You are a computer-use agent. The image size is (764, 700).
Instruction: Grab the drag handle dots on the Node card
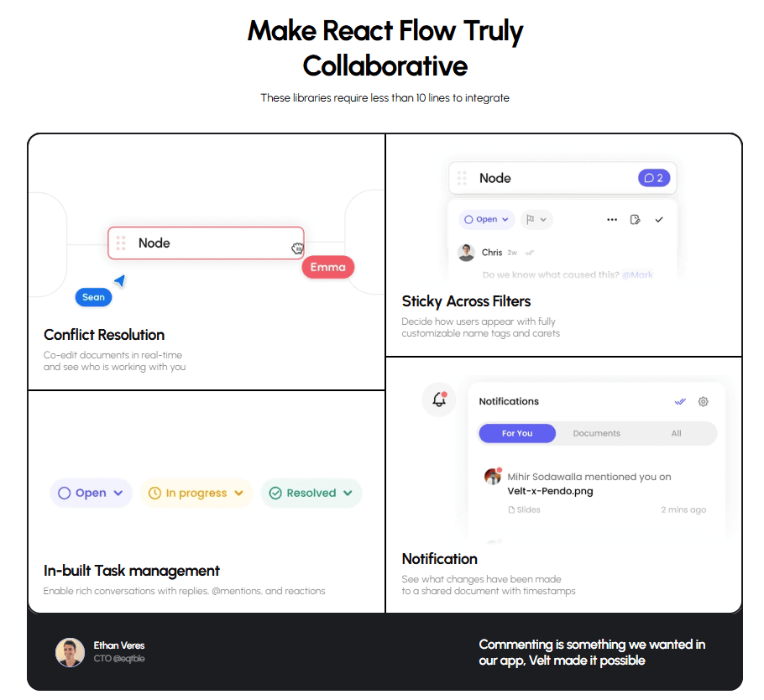[460, 177]
